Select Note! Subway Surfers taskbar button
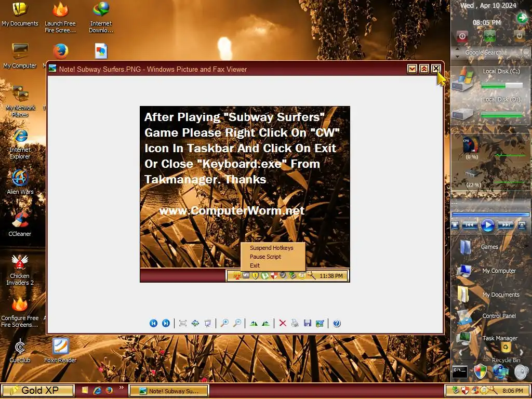The image size is (532, 399). [169, 391]
